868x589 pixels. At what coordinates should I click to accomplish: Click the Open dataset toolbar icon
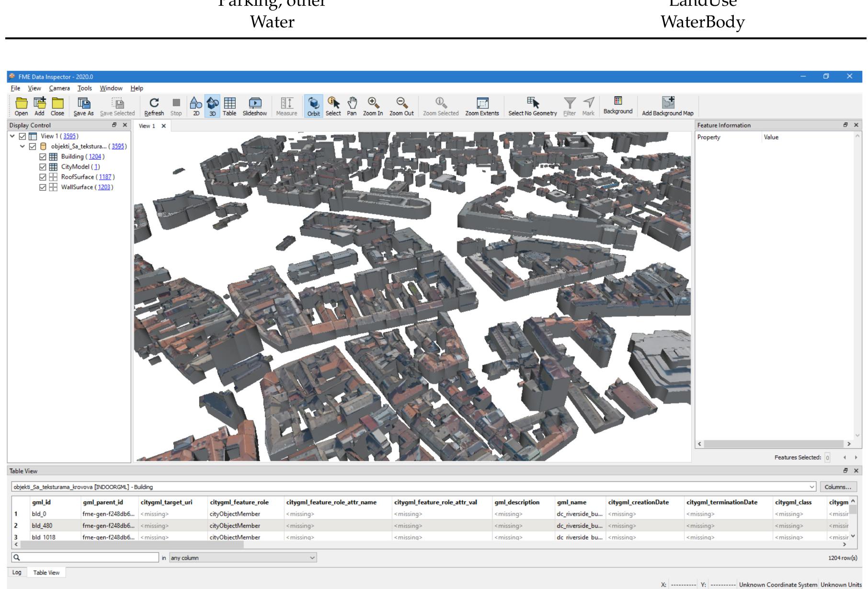coord(21,106)
